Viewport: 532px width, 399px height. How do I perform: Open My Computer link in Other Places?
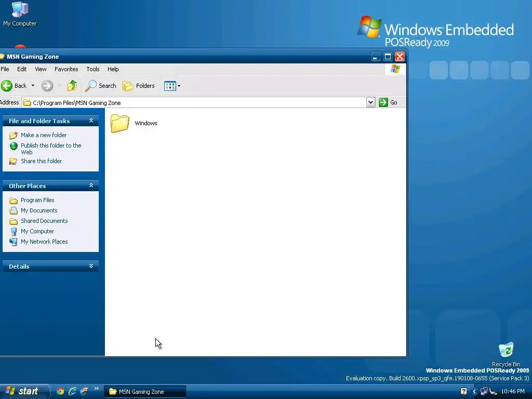point(37,231)
